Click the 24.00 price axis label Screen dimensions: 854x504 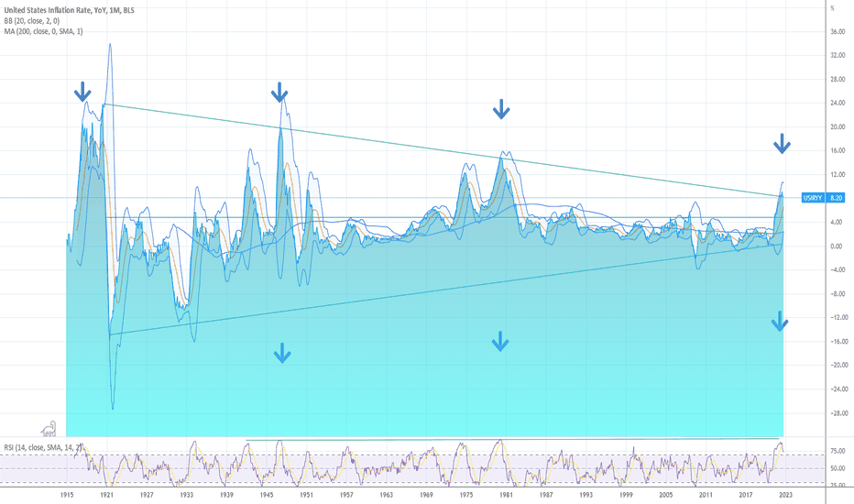pyautogui.click(x=838, y=103)
